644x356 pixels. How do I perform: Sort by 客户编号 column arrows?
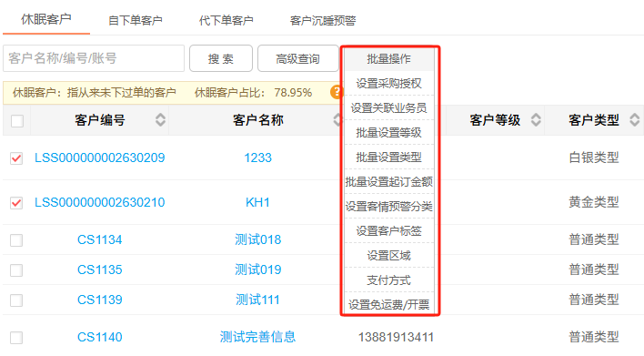(161, 120)
